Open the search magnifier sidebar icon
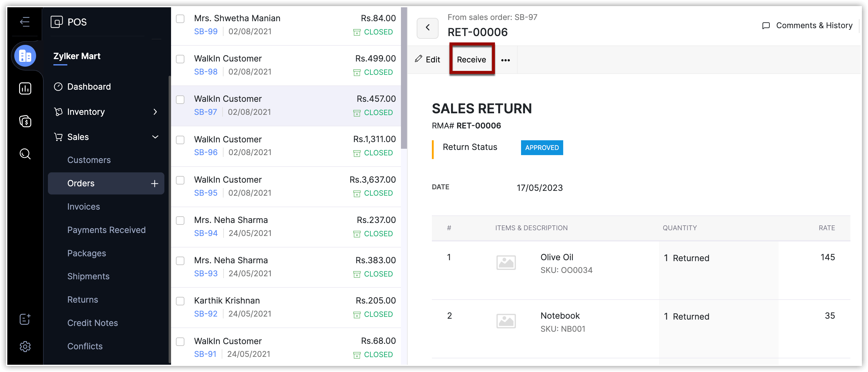Image resolution: width=868 pixels, height=372 pixels. click(x=25, y=154)
